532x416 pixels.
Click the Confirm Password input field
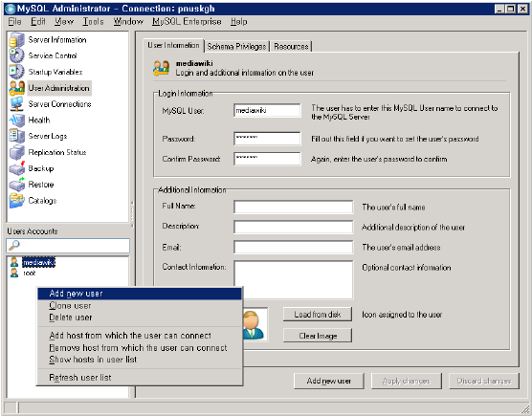click(x=267, y=159)
